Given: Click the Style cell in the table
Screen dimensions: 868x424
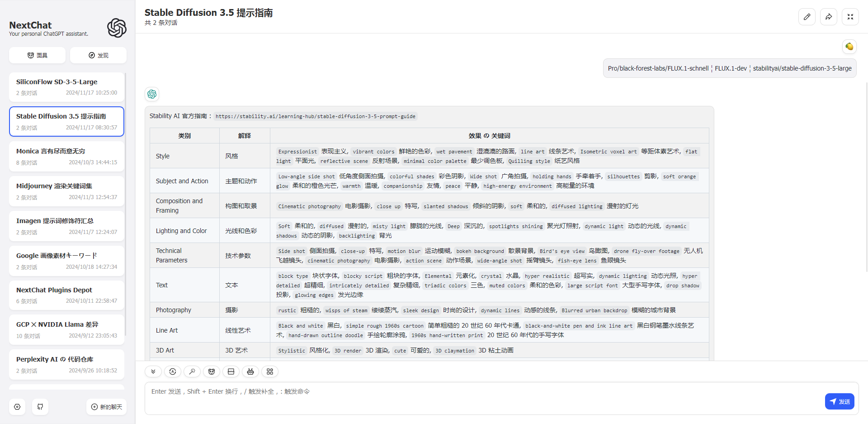Looking at the screenshot, I should (x=184, y=156).
